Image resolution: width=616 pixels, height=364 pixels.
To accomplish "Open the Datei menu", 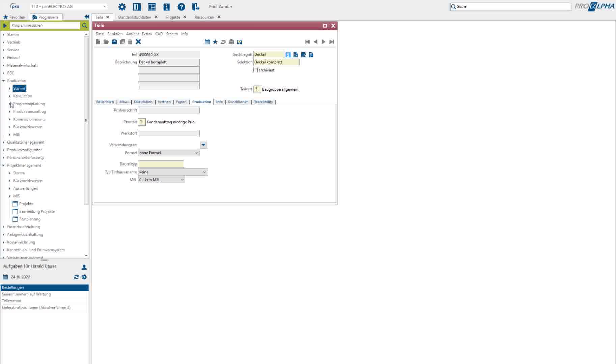I will click(x=100, y=34).
